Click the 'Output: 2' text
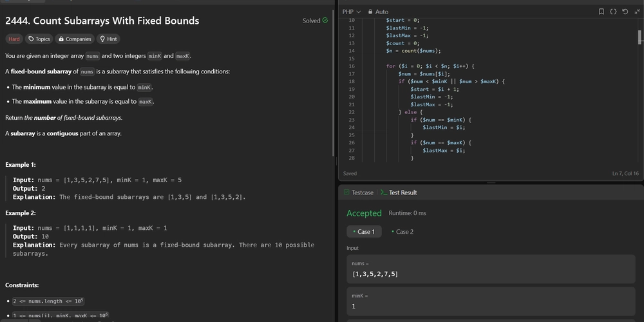 29,189
